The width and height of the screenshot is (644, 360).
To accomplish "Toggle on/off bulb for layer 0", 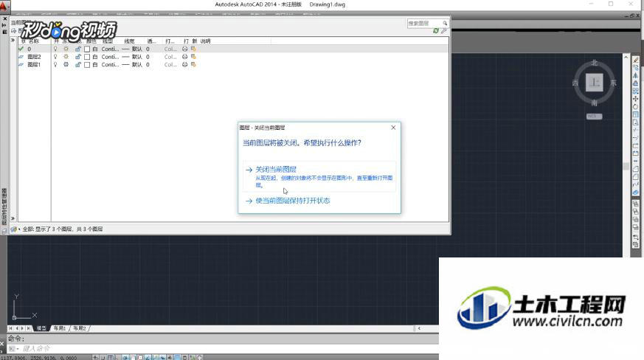I will point(55,49).
